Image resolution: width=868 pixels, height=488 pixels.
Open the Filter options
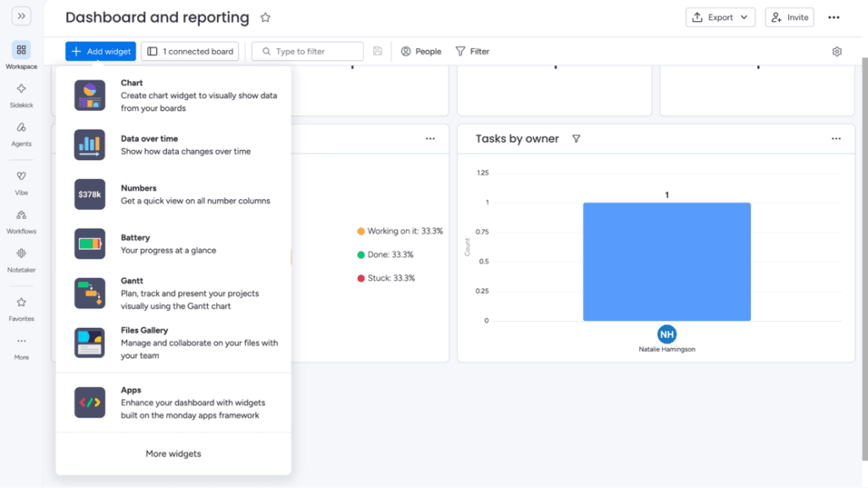472,52
